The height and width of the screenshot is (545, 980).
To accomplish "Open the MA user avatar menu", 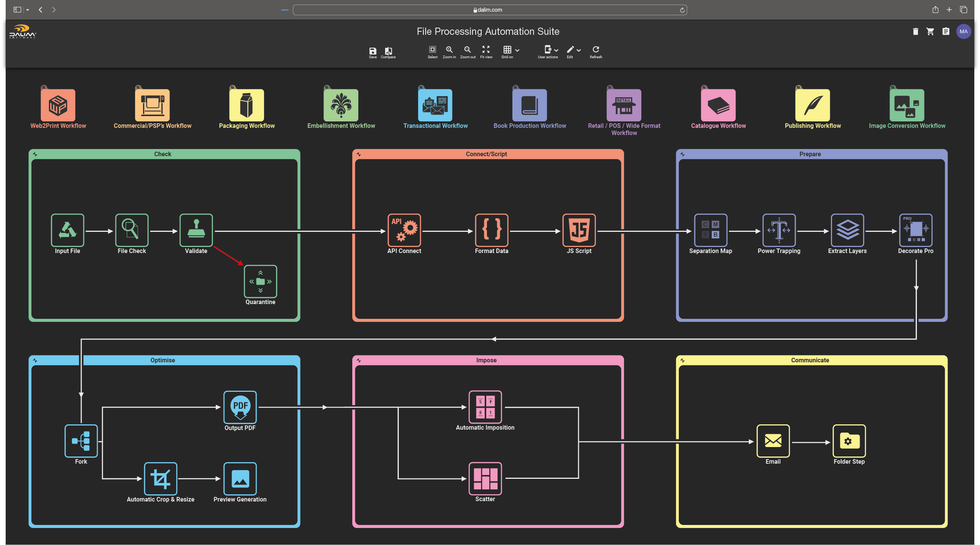I will pos(963,31).
